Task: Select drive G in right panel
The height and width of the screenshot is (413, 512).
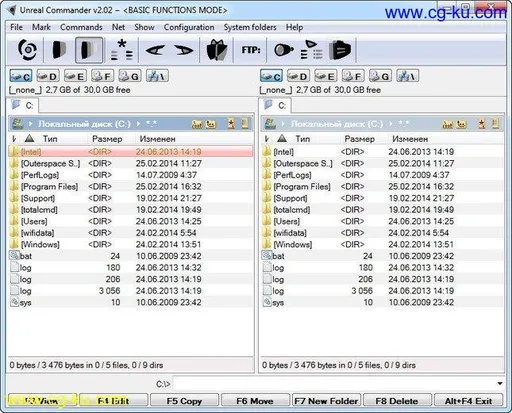Action: 381,76
